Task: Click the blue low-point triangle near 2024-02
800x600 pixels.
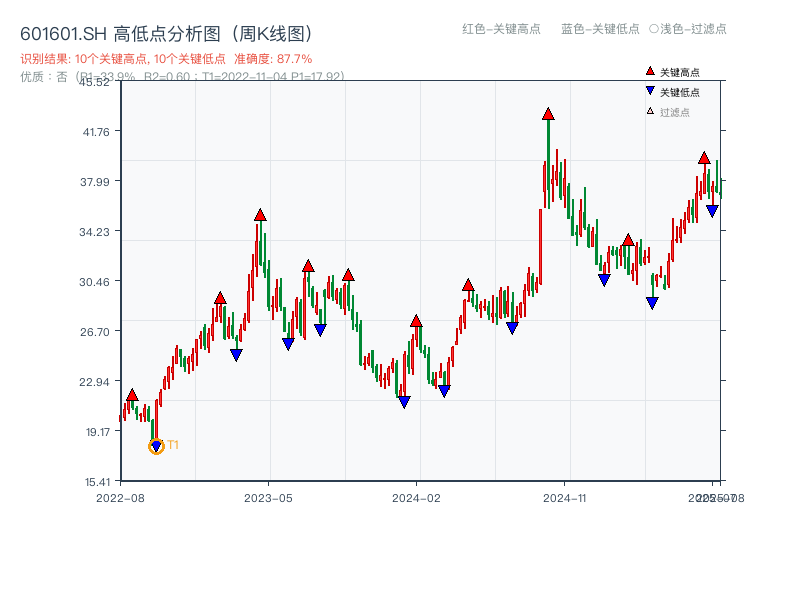Action: 403,401
